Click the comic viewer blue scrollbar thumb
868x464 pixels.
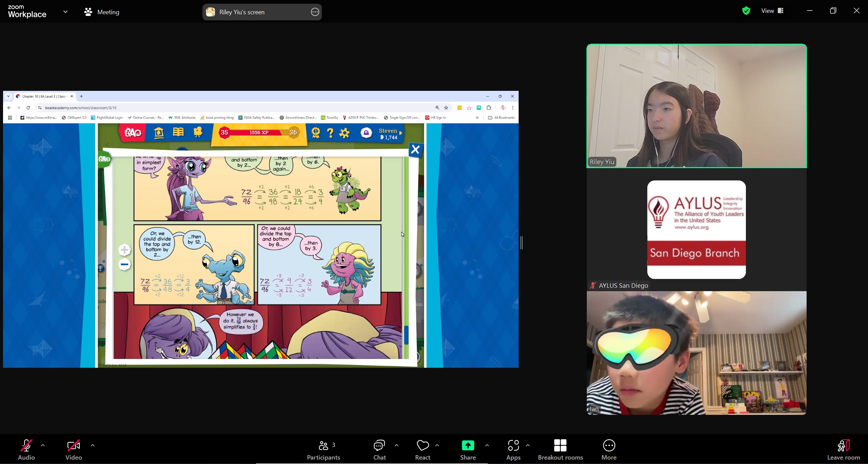click(x=406, y=335)
